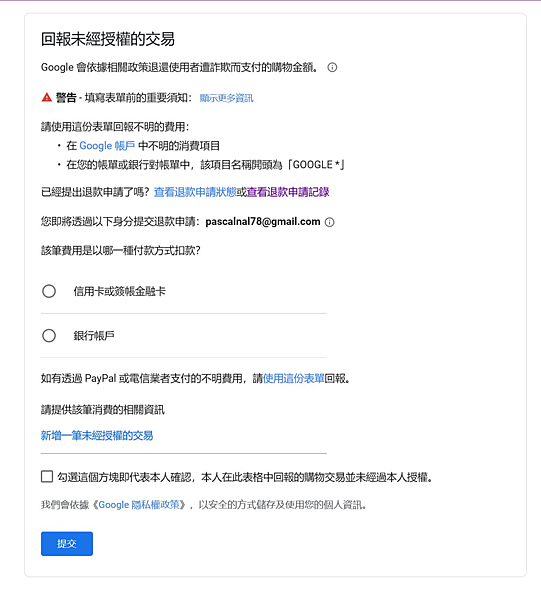Click the text 請使用這份表單回報不明的費用
Image resolution: width=541 pixels, height=600 pixels.
115,127
